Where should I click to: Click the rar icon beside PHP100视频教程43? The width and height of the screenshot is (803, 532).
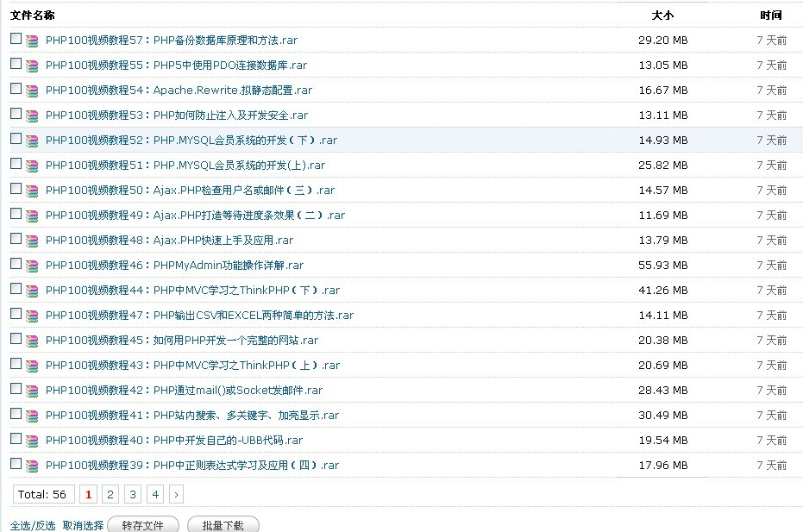pos(32,366)
